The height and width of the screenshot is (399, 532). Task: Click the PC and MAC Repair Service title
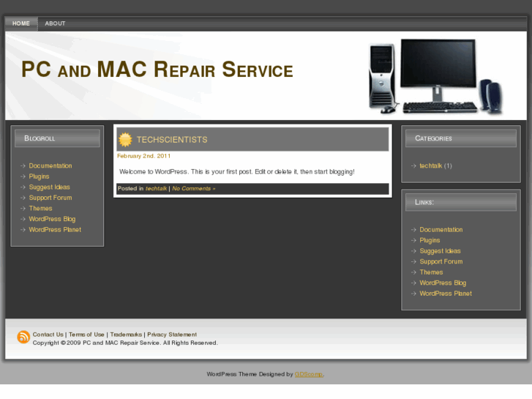tap(157, 70)
